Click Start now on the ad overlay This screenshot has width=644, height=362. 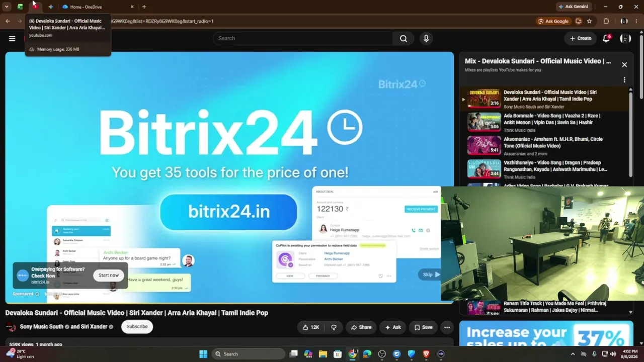(109, 276)
